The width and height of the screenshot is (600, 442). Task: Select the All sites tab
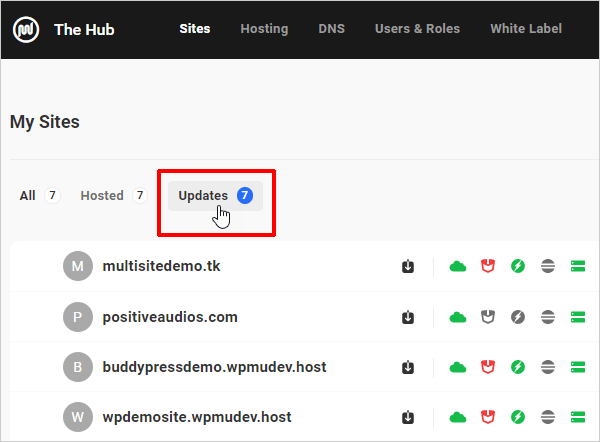click(x=40, y=196)
